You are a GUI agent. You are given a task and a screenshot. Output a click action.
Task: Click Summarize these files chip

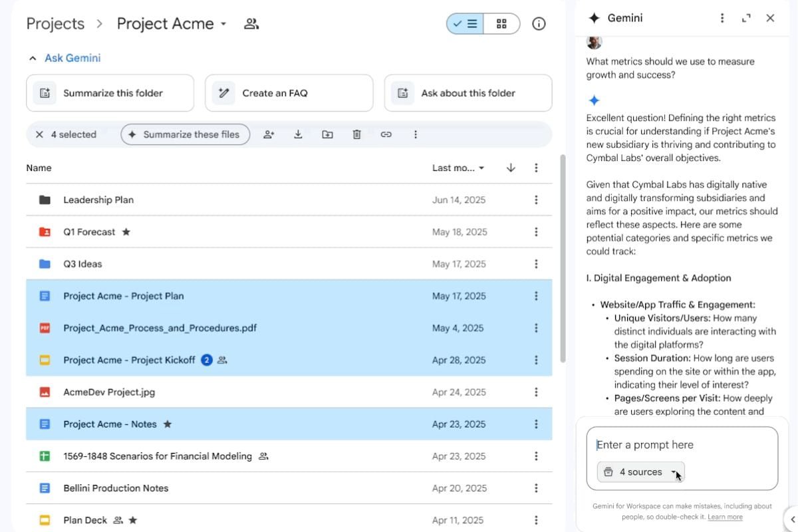point(186,134)
